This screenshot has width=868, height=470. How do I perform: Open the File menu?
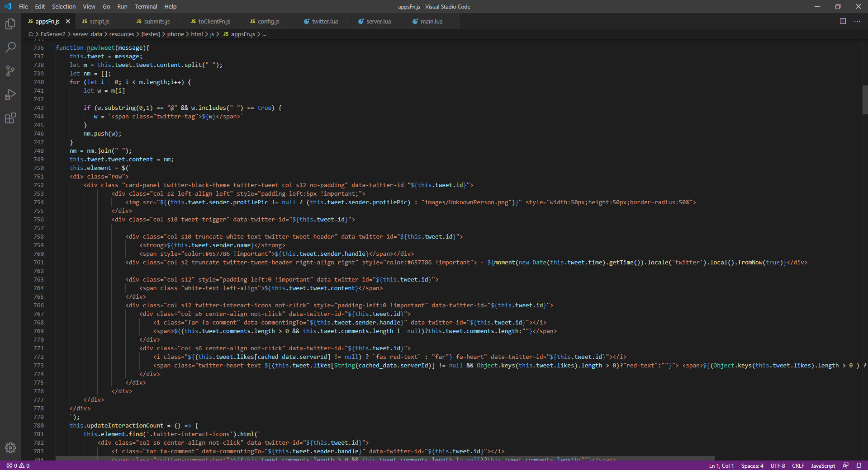(x=23, y=6)
